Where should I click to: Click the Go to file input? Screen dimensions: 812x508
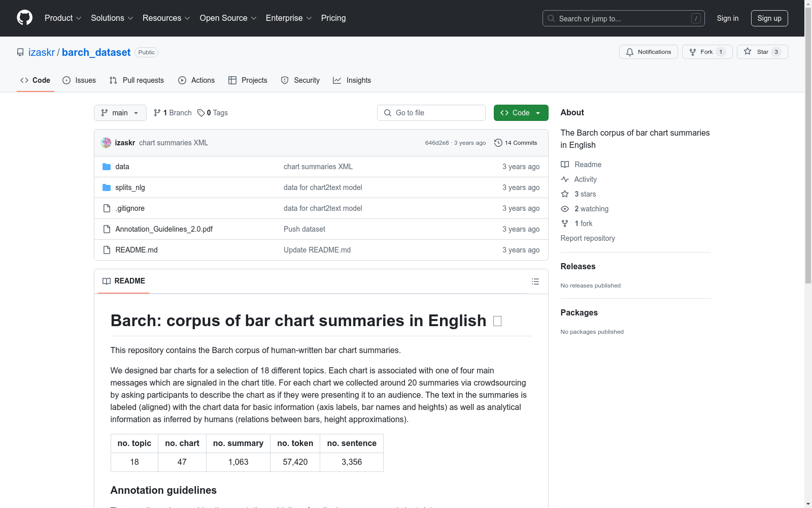(x=431, y=113)
